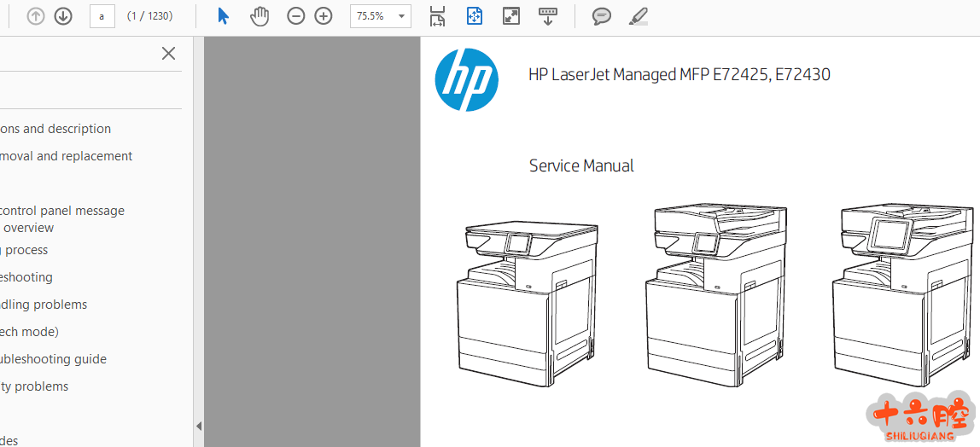The width and height of the screenshot is (980, 447).
Task: Open the 'moval and replacement' bookmark
Action: [x=67, y=156]
